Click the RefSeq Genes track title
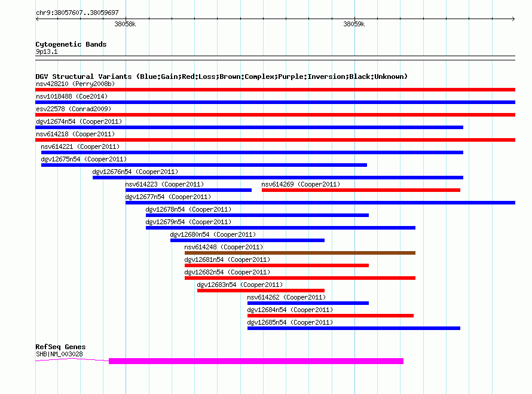Screen dimensions: 532x394 point(60,347)
